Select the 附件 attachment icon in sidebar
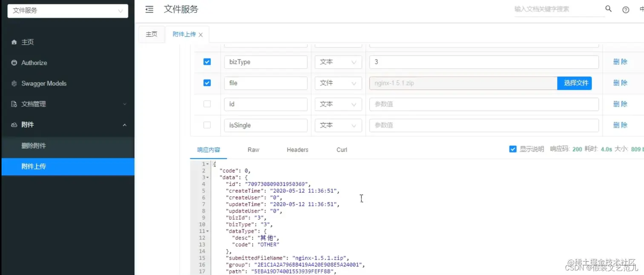Viewport: 644px width, 275px height. click(14, 124)
